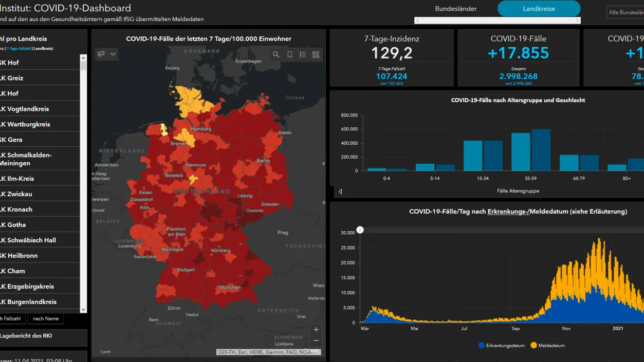The height and width of the screenshot is (362, 644).
Task: Open the map search magnifier tool
Action: 276,54
